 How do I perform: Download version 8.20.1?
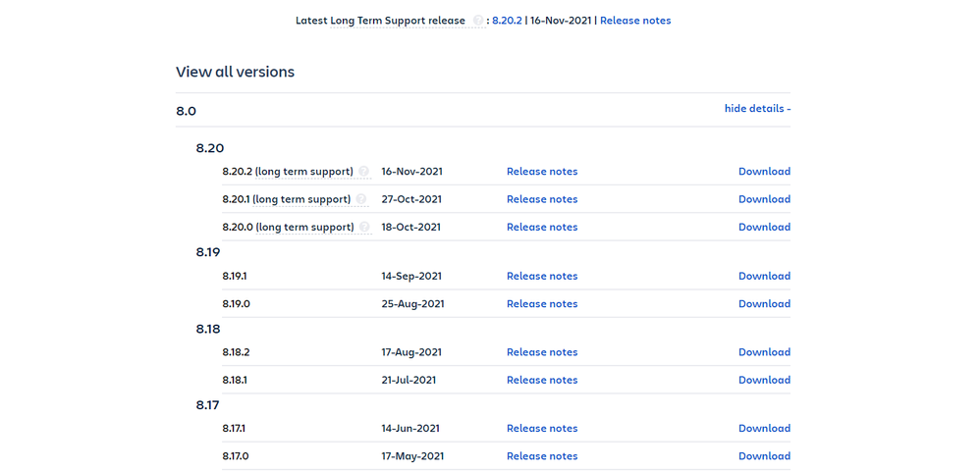coord(764,199)
